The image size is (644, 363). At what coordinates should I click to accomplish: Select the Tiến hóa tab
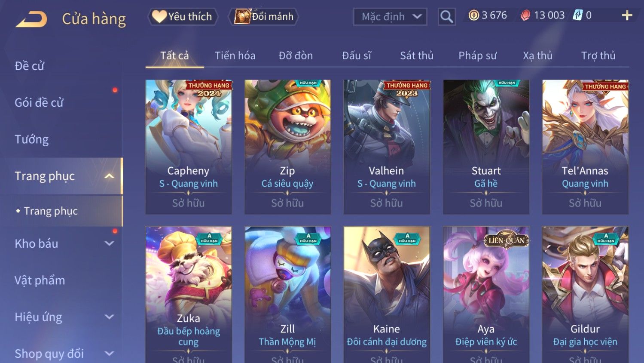pyautogui.click(x=235, y=55)
